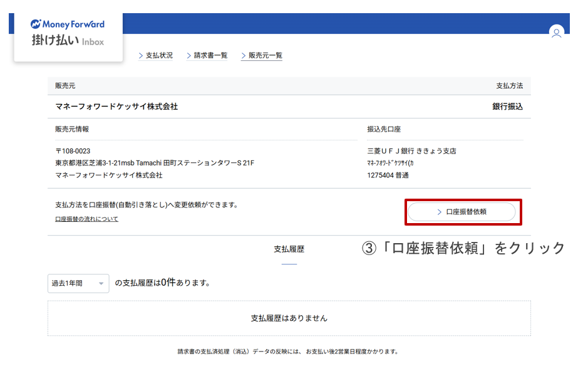Click the 口座振替依頼 button
Screen dimensions: 588x371
[x=462, y=212]
